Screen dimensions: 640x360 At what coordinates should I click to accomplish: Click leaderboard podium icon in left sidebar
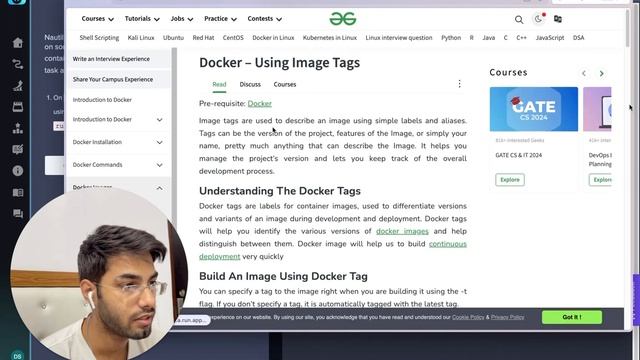[x=18, y=128]
